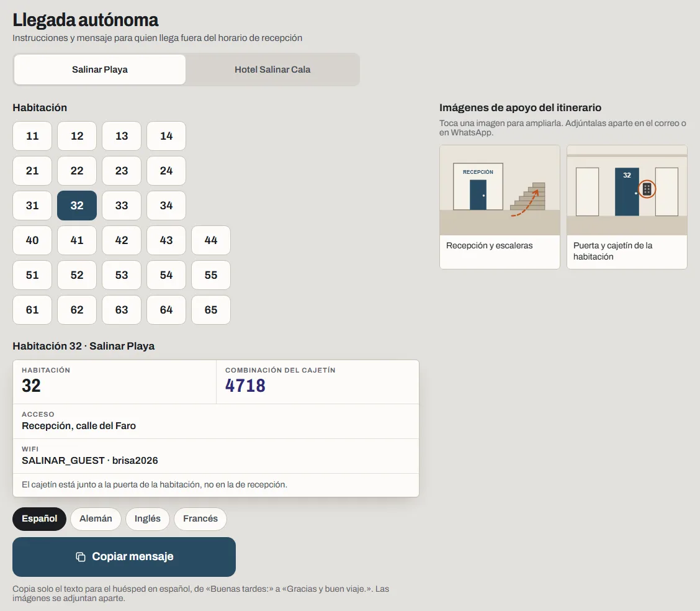Select room 31
The width and height of the screenshot is (700, 611).
point(32,206)
